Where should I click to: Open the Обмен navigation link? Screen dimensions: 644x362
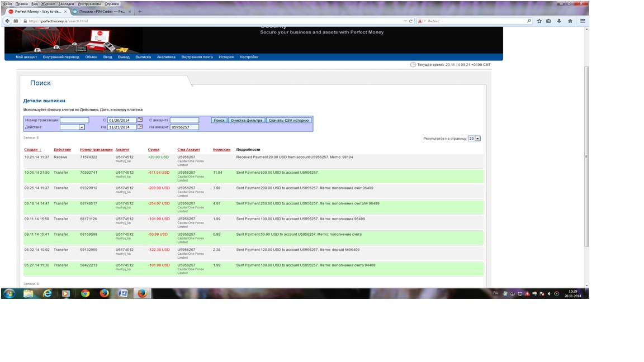[x=91, y=57]
